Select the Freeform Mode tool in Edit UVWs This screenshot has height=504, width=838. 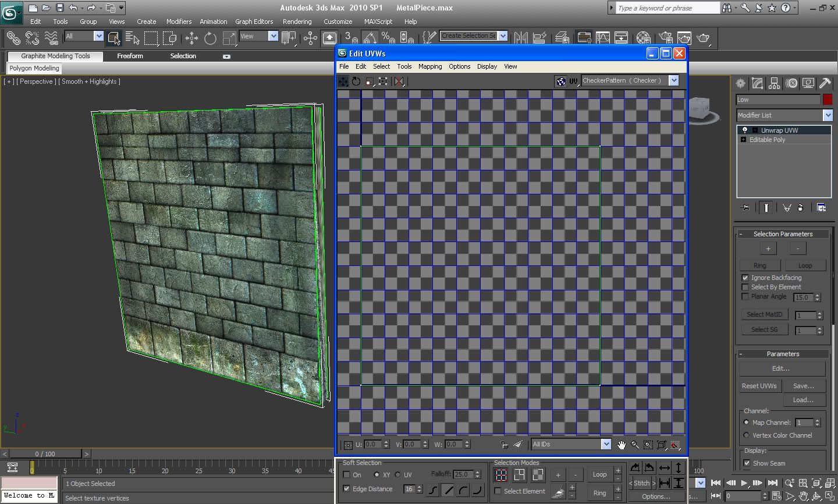tap(382, 81)
